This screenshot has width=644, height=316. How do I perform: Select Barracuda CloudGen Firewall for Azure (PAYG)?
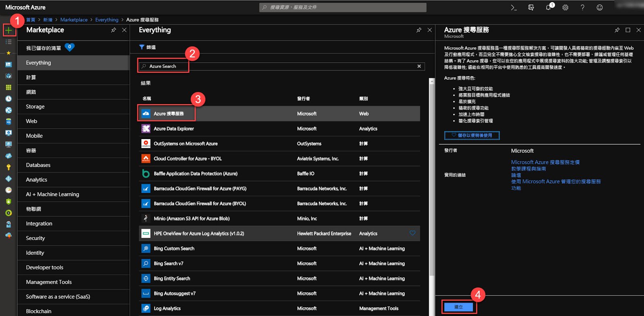pyautogui.click(x=279, y=189)
